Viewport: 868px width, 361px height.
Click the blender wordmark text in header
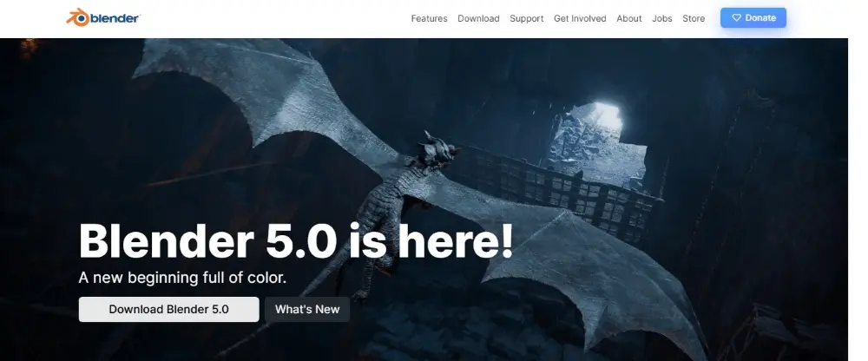[x=115, y=18]
